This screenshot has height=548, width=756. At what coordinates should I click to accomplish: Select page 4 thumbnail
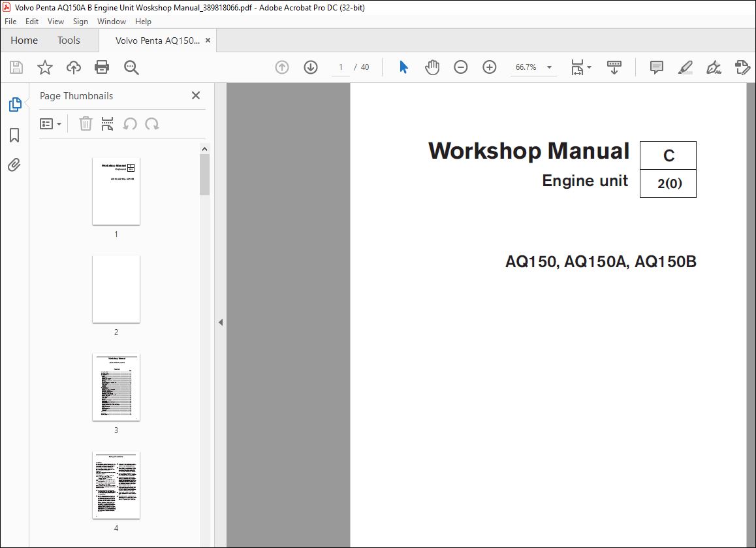pos(116,485)
